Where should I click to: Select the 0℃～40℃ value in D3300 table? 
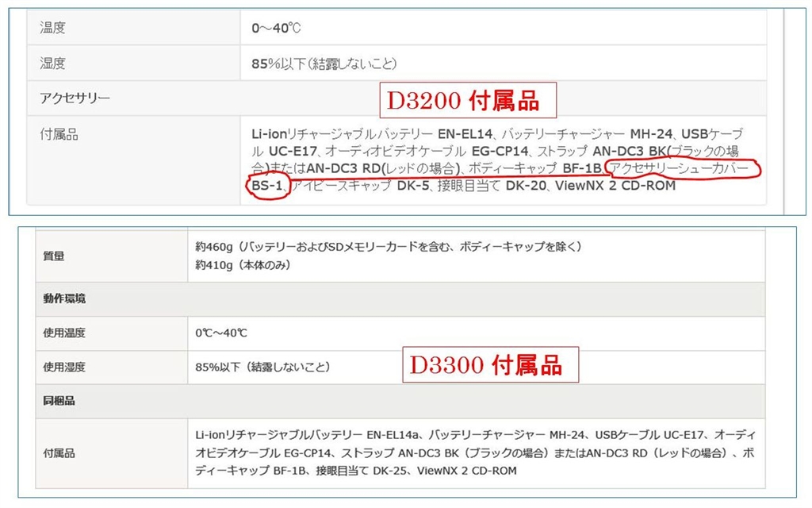coord(221,333)
